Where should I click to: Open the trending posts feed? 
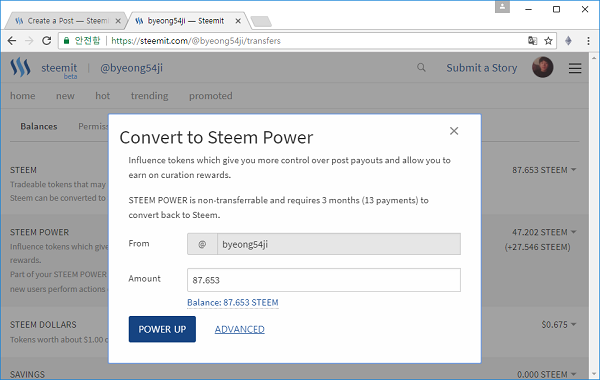pos(149,96)
